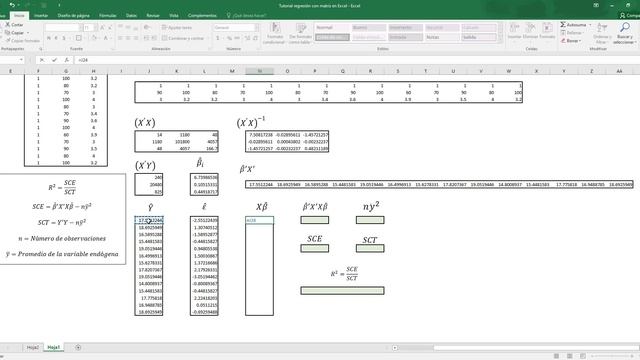Open the Borrar clear dropdown
The height and width of the screenshot is (360, 640).
click(570, 40)
